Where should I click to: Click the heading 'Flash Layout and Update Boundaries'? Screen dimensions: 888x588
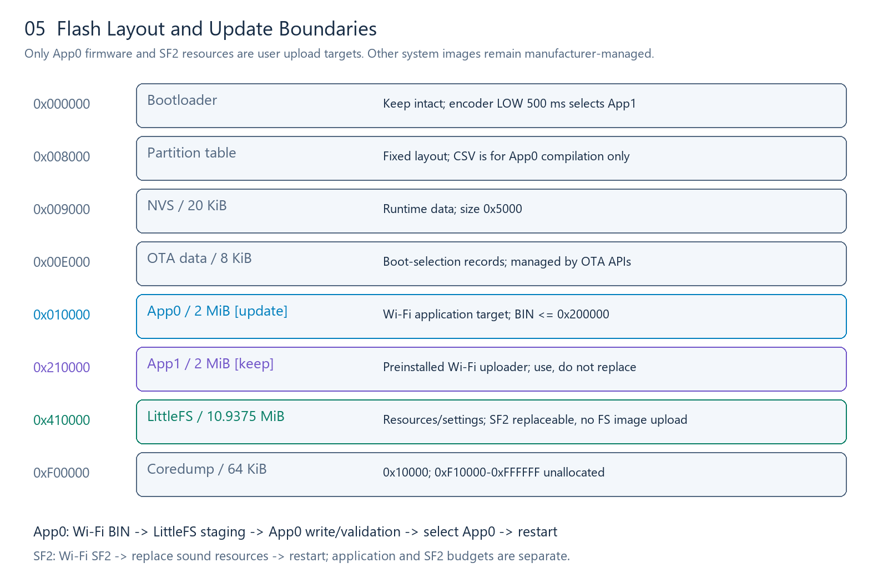(x=216, y=29)
